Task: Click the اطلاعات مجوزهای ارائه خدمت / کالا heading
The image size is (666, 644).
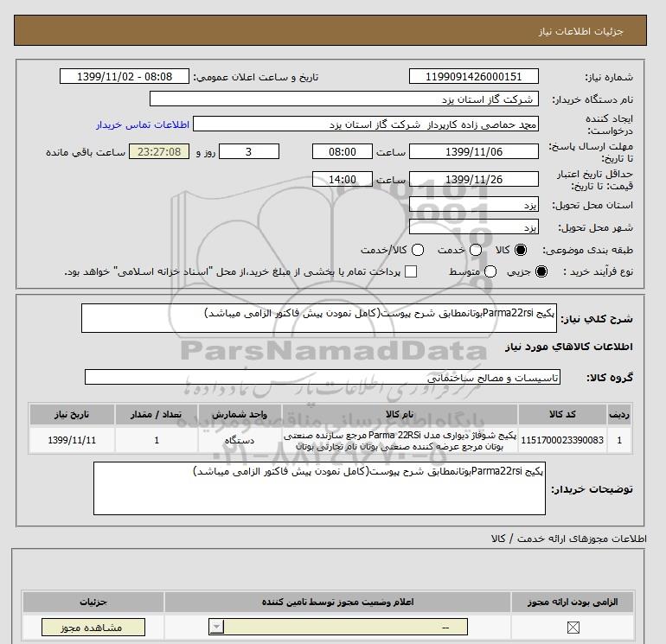Action: coord(569,539)
